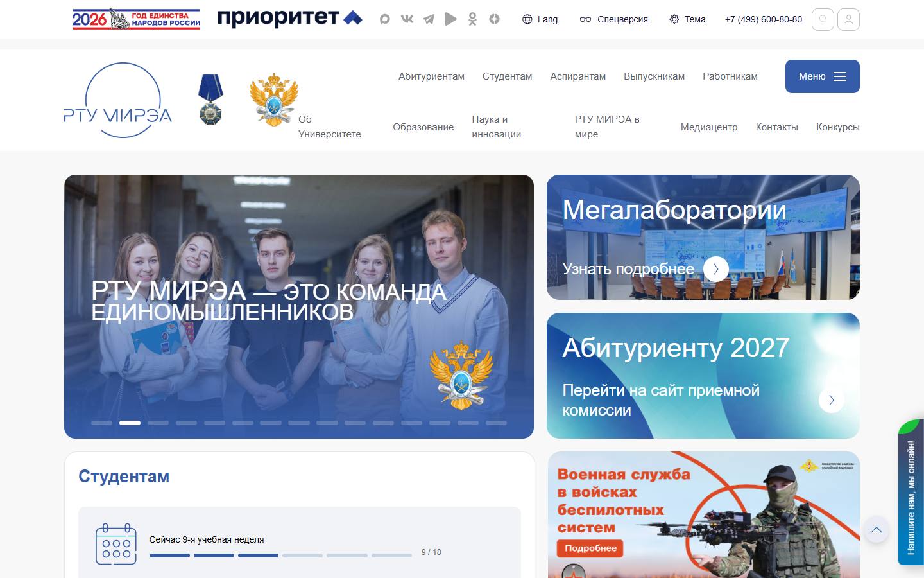Toggle Спецверсия accessibility mode
Viewport: 924px width, 578px height.
[x=613, y=19]
